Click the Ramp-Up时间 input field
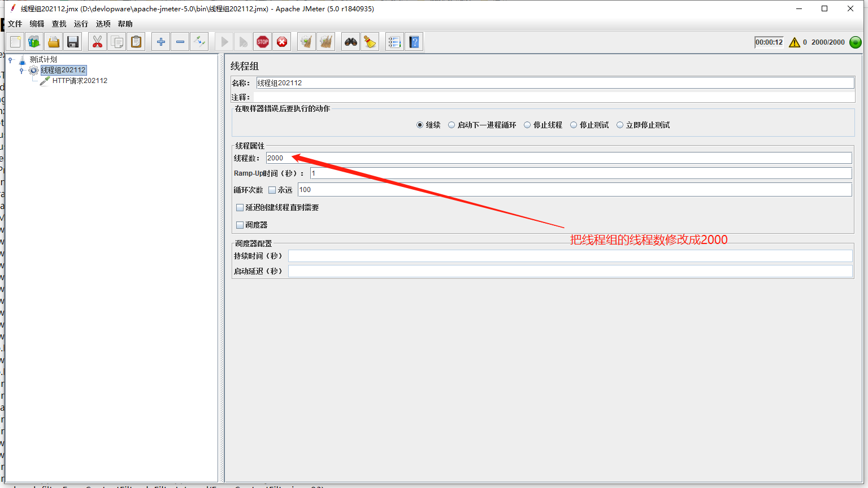 coord(581,173)
